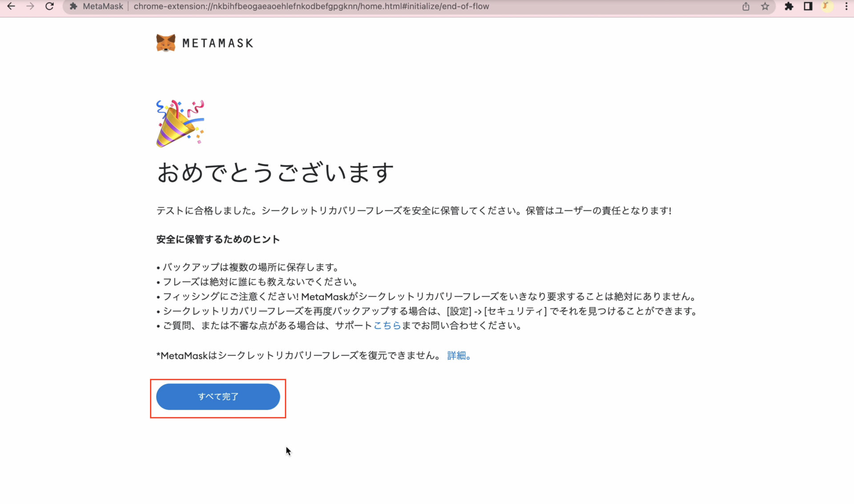Image resolution: width=854 pixels, height=504 pixels.
Task: Click the METAMASK wordmark text
Action: [218, 43]
